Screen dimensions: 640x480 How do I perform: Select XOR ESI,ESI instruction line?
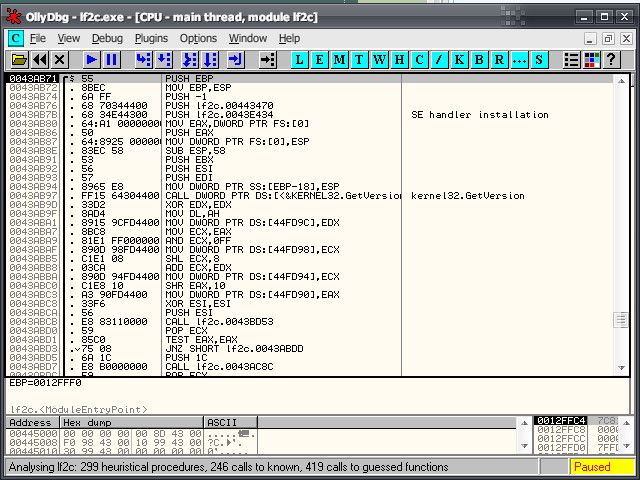(309, 304)
